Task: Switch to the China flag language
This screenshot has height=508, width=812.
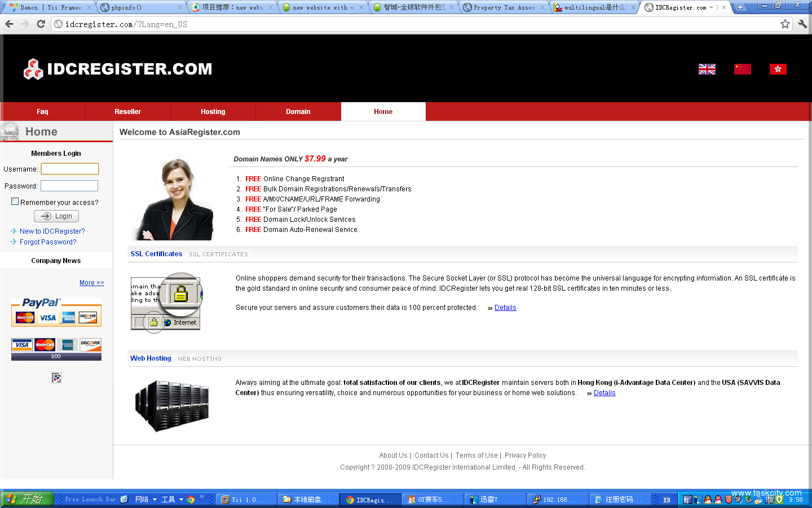Action: point(742,69)
